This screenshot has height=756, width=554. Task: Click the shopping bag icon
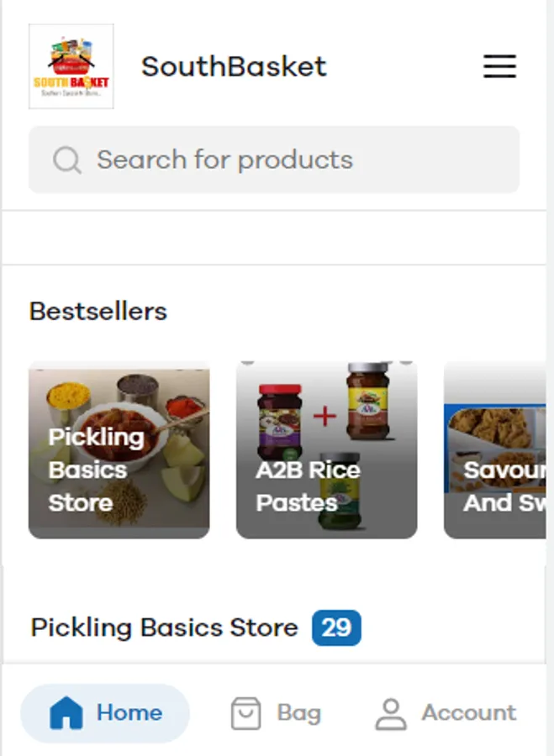tap(245, 713)
